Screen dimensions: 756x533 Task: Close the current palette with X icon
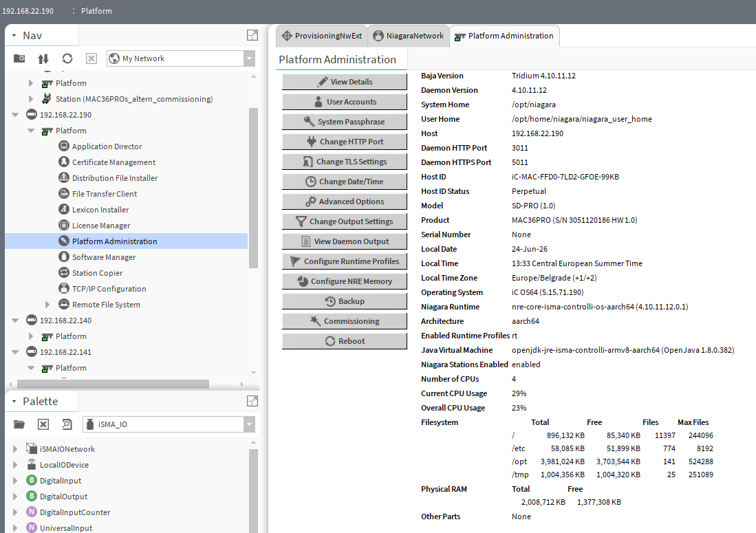pos(43,424)
